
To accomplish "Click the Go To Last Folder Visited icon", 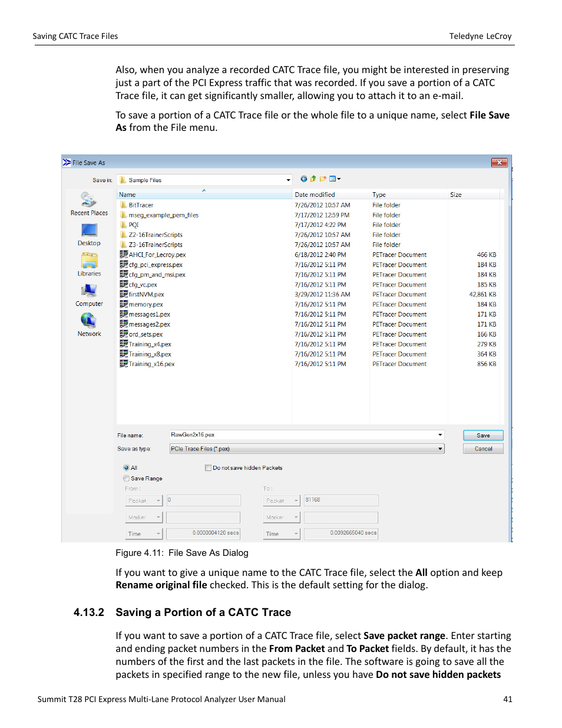I will (303, 179).
